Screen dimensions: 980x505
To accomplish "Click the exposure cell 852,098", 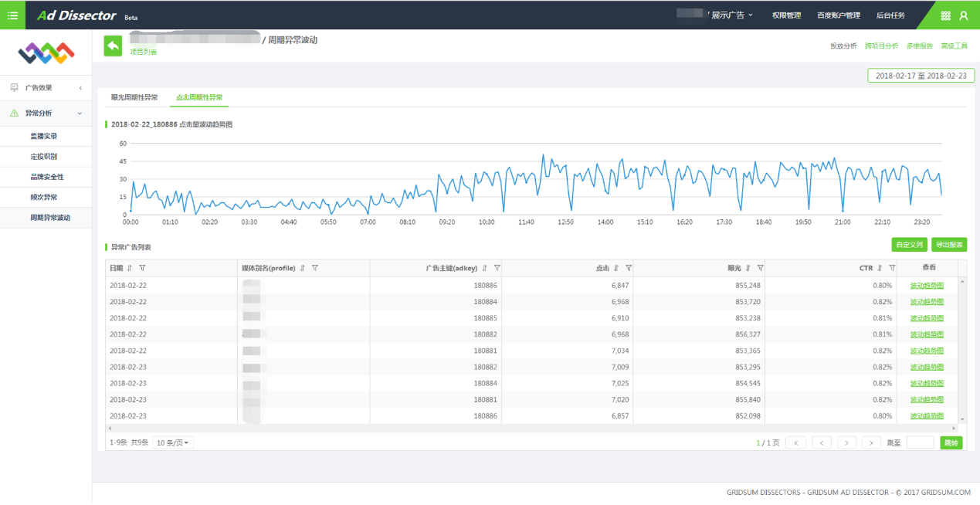I will coord(748,415).
